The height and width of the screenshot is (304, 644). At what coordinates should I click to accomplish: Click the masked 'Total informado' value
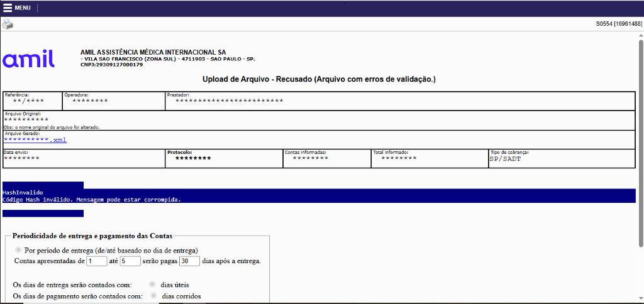coord(399,158)
